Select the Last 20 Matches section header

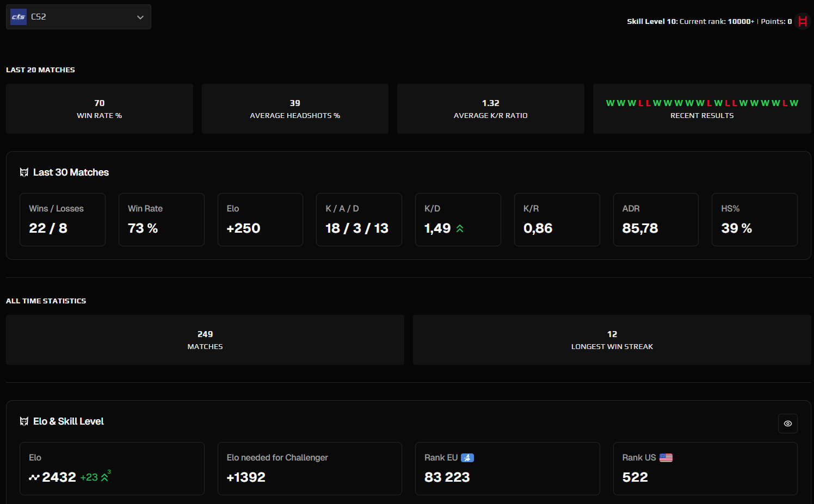40,70
